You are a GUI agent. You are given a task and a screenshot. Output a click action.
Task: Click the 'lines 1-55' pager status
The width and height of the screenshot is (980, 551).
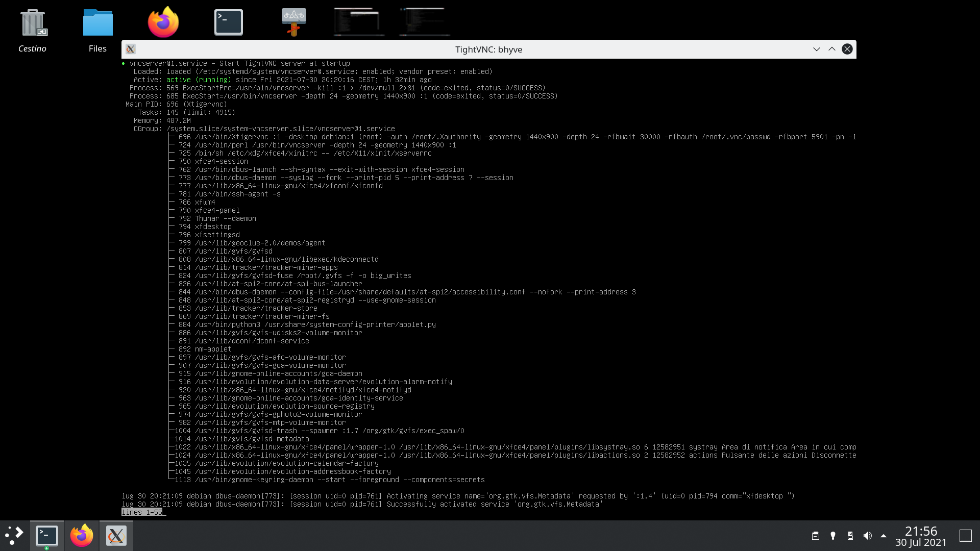[x=142, y=512]
